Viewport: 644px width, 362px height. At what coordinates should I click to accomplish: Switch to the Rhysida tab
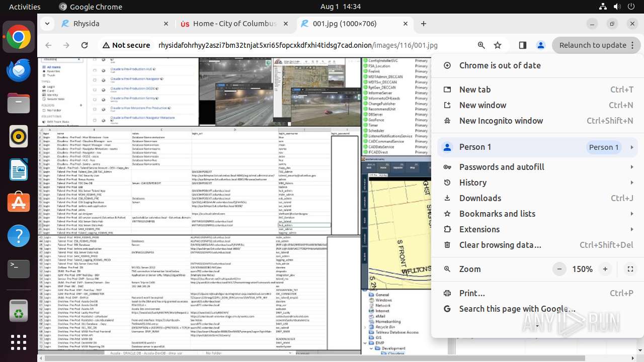[x=115, y=24]
